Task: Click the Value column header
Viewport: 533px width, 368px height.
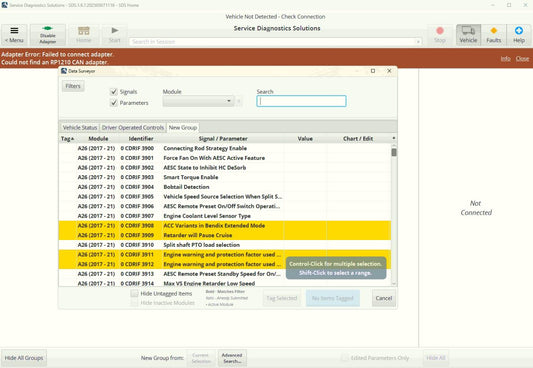Action: pyautogui.click(x=305, y=139)
